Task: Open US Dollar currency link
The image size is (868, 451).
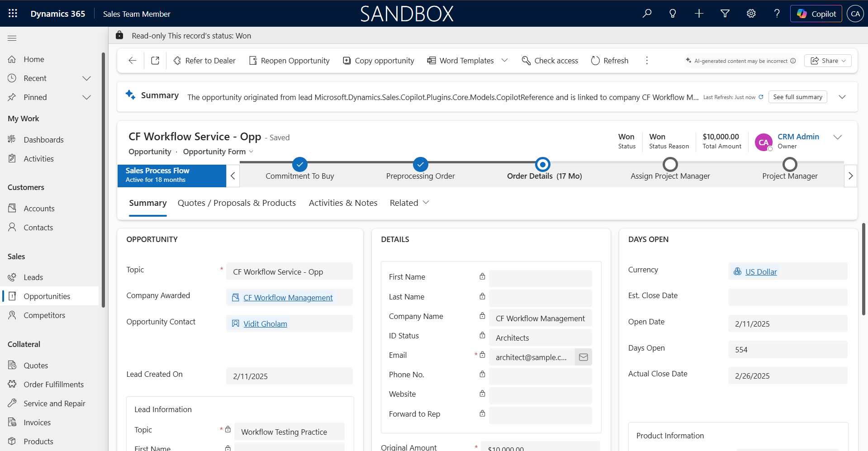Action: click(761, 272)
